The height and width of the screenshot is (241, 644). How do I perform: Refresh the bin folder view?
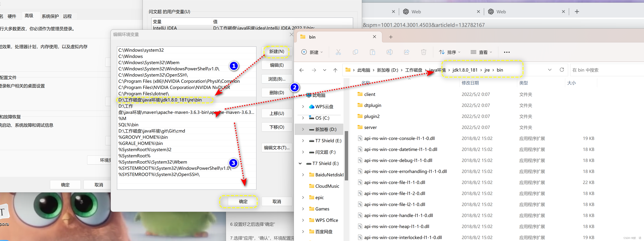(562, 70)
